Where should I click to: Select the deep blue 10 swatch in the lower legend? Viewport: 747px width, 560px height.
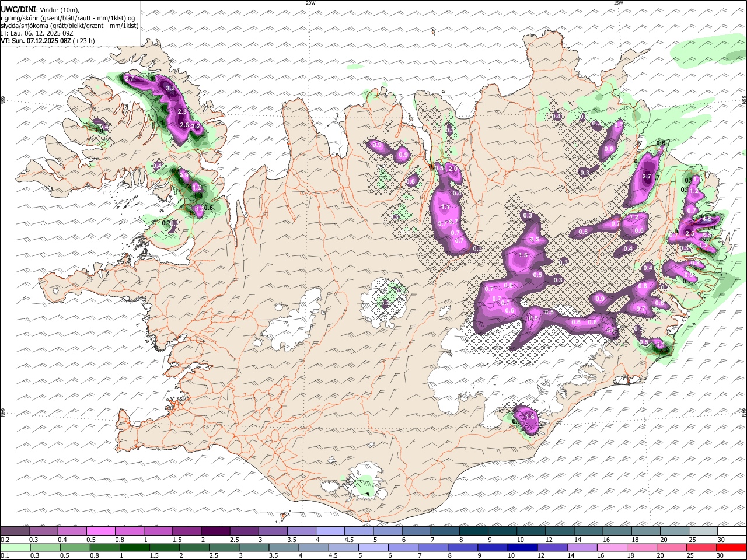click(522, 548)
